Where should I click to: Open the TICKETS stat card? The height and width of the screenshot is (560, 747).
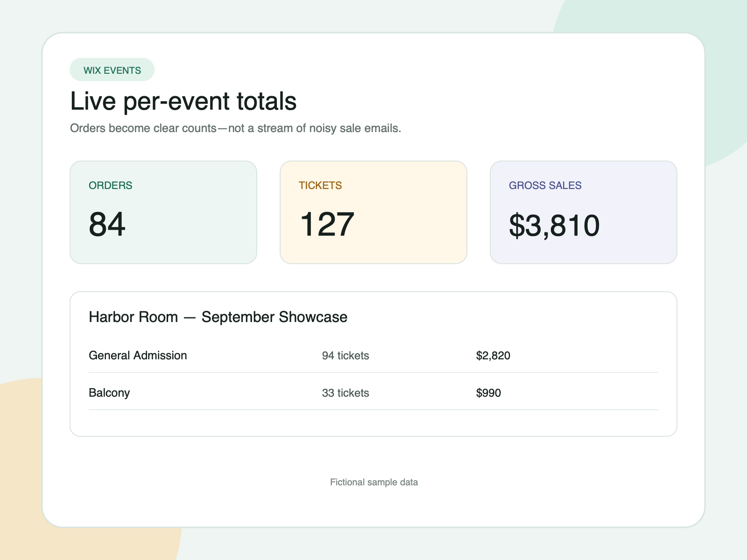click(373, 212)
